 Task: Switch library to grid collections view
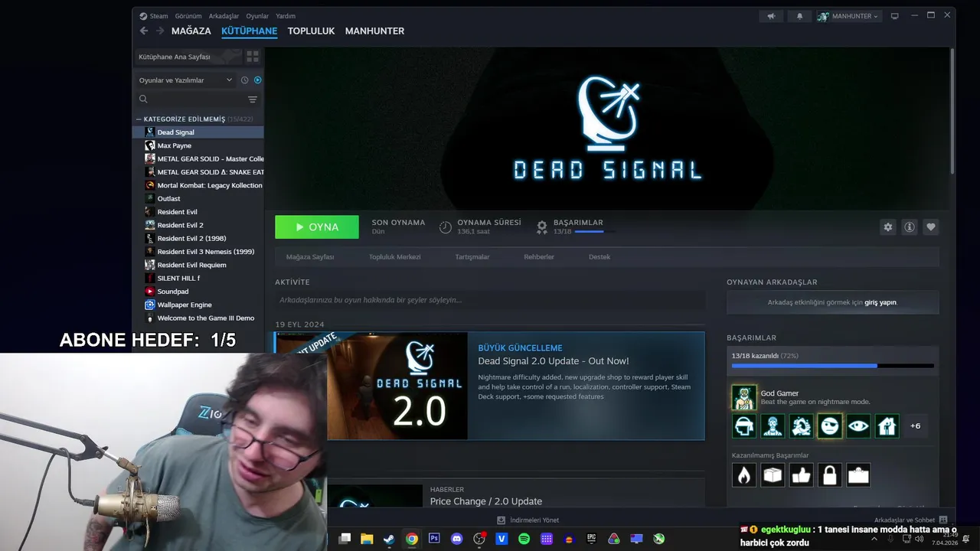(x=253, y=57)
